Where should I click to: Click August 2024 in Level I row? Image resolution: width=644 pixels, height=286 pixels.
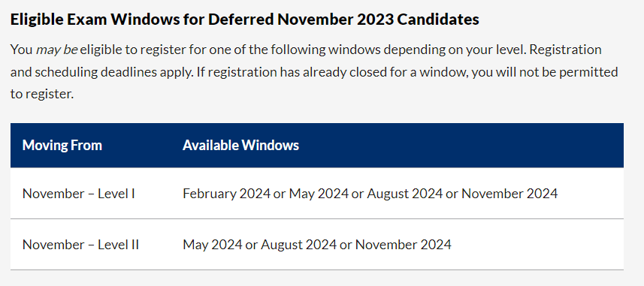point(405,193)
